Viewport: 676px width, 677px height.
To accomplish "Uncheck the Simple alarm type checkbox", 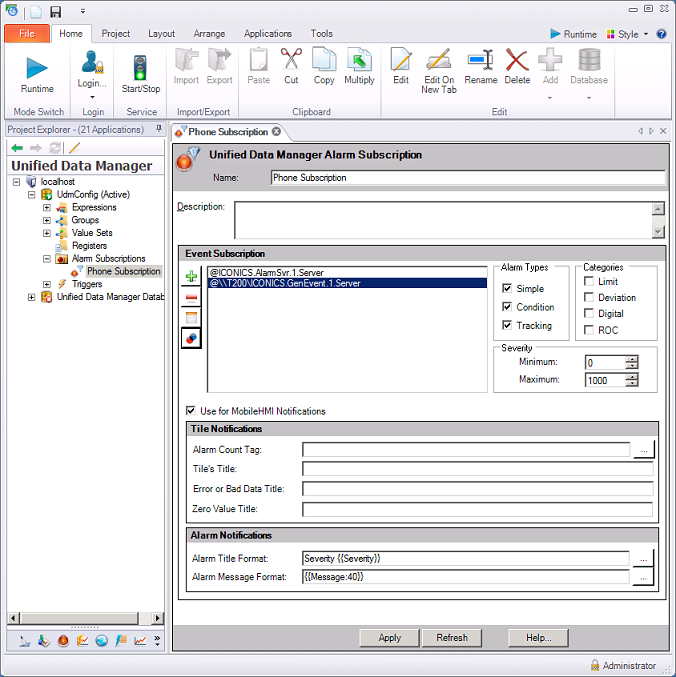I will tap(508, 289).
